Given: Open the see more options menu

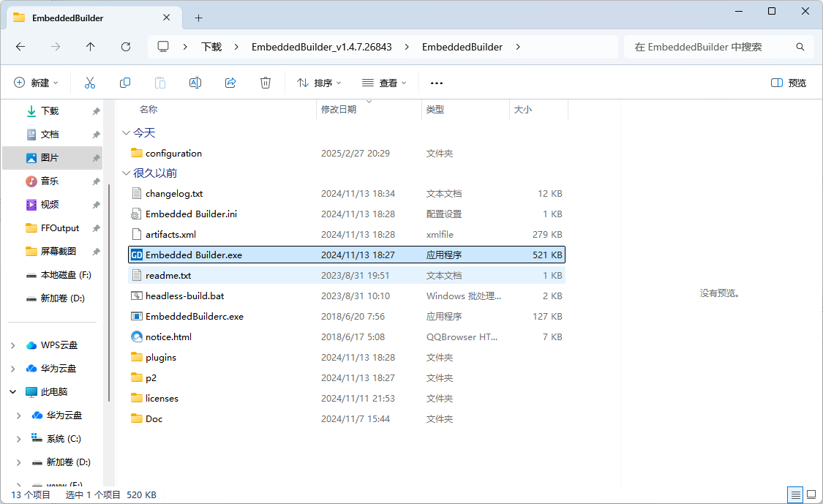Looking at the screenshot, I should click(x=437, y=83).
